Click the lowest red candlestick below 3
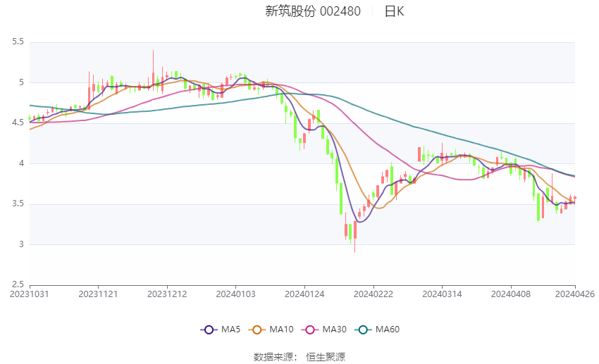 coord(355,235)
